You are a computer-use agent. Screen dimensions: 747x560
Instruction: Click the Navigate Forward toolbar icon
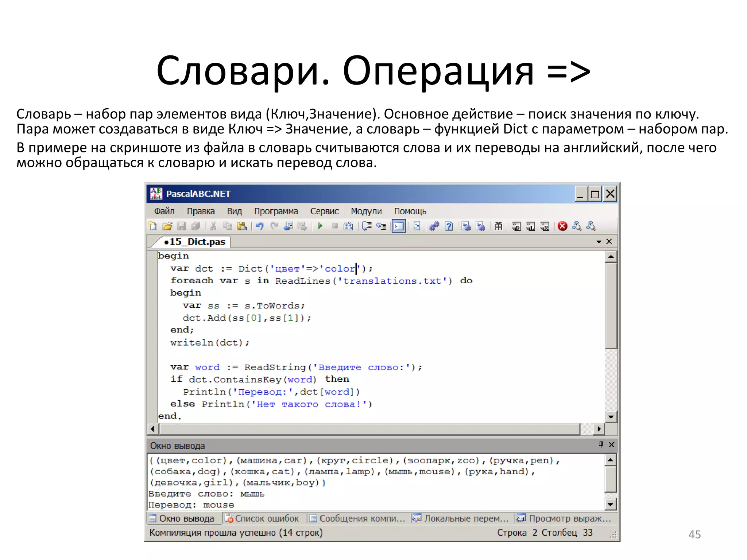302,226
